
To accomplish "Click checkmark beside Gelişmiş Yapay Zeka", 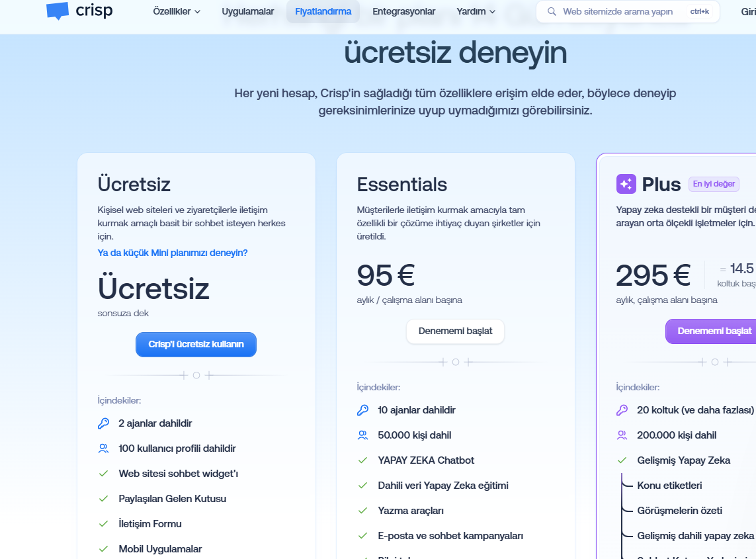I will pos(622,460).
